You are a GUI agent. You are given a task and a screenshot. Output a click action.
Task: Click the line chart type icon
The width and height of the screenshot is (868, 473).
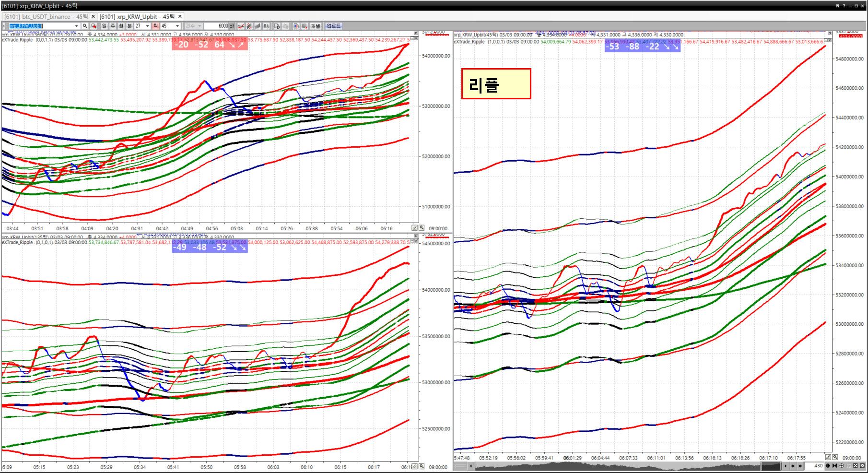pyautogui.click(x=241, y=26)
